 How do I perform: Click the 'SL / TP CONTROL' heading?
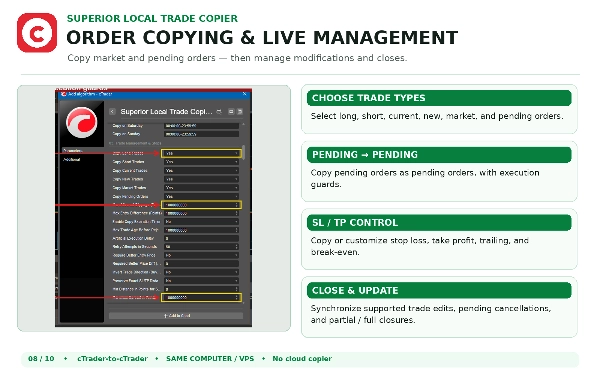tap(355, 223)
